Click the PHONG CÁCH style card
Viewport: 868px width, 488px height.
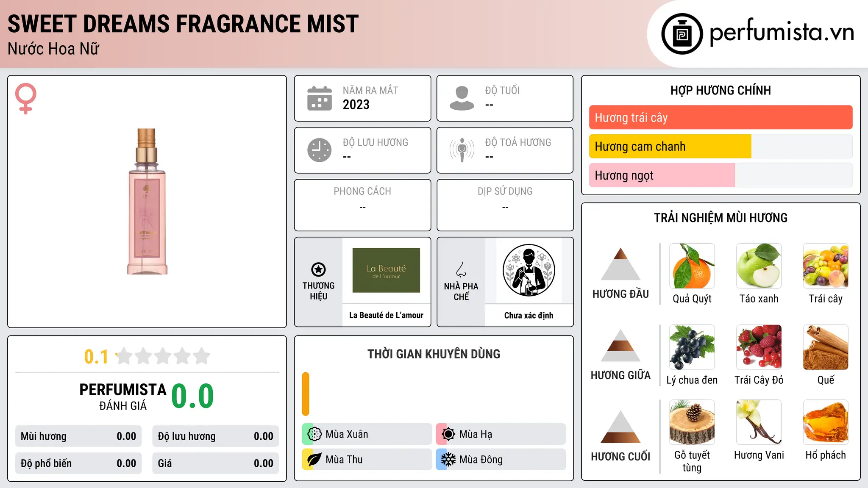pyautogui.click(x=363, y=205)
